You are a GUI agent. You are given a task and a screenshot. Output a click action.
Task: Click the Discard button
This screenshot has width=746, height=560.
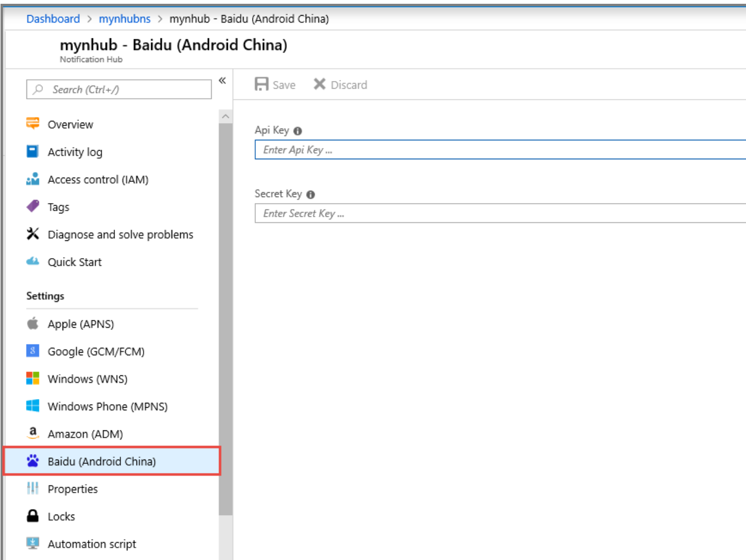[x=341, y=85]
